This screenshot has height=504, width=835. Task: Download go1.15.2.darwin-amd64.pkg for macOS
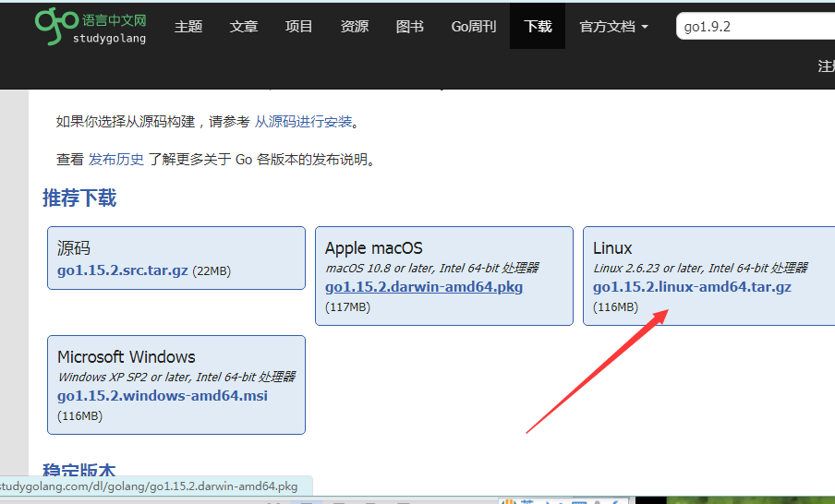point(424,287)
